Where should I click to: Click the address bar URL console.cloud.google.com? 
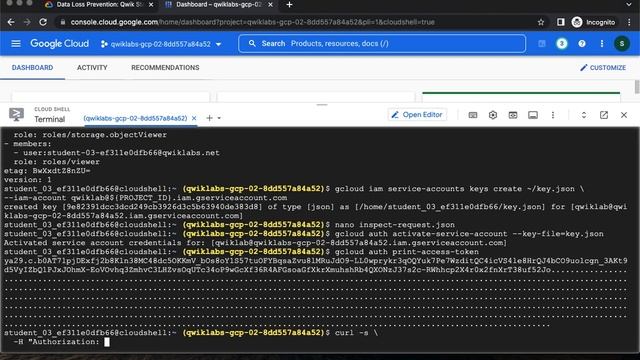point(252,22)
